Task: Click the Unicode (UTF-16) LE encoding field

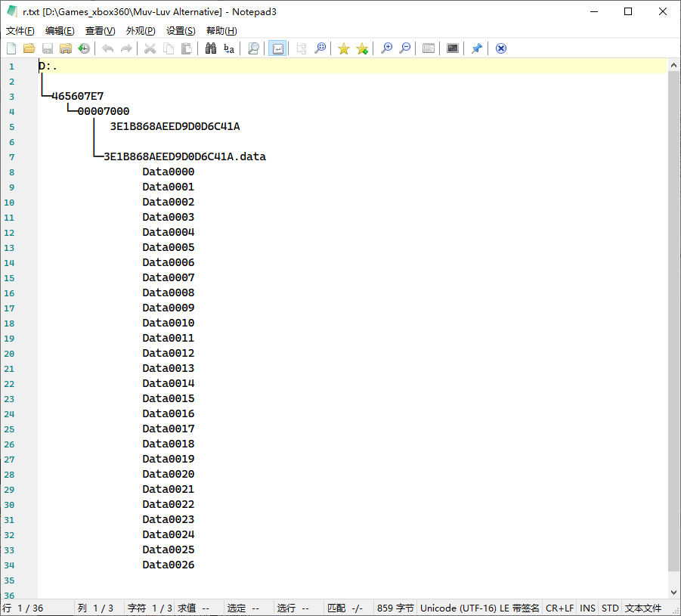Action: (479, 608)
